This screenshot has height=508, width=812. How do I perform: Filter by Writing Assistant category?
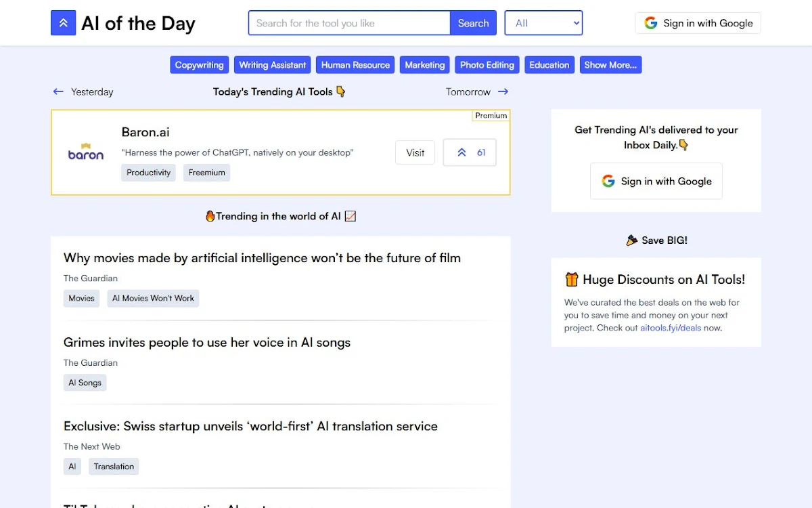click(x=273, y=65)
